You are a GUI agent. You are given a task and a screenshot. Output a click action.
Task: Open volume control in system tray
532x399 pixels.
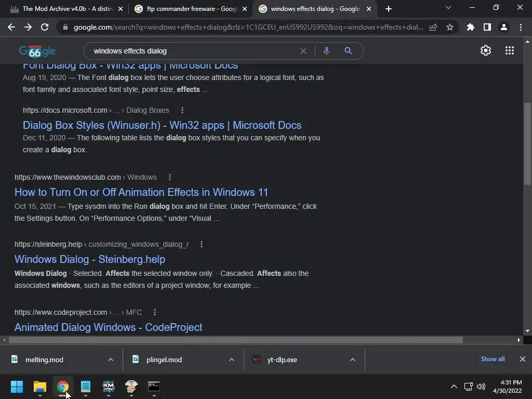click(x=481, y=387)
